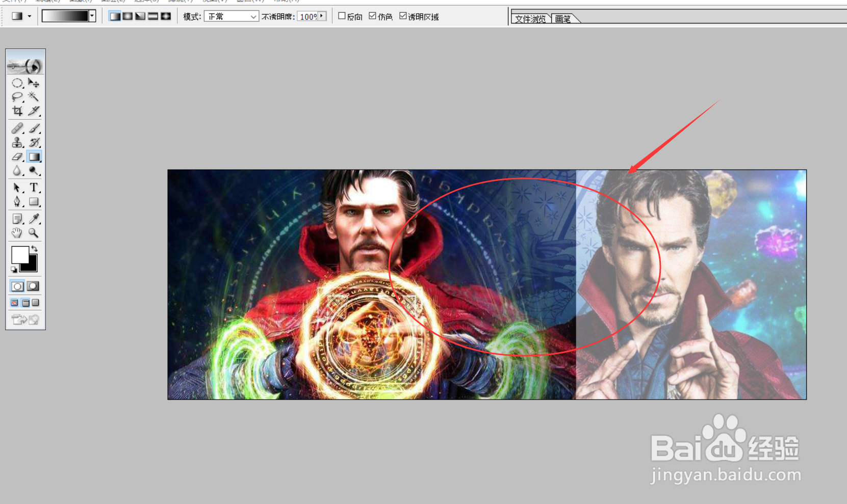Select the Eyedropper tool

[x=34, y=219]
